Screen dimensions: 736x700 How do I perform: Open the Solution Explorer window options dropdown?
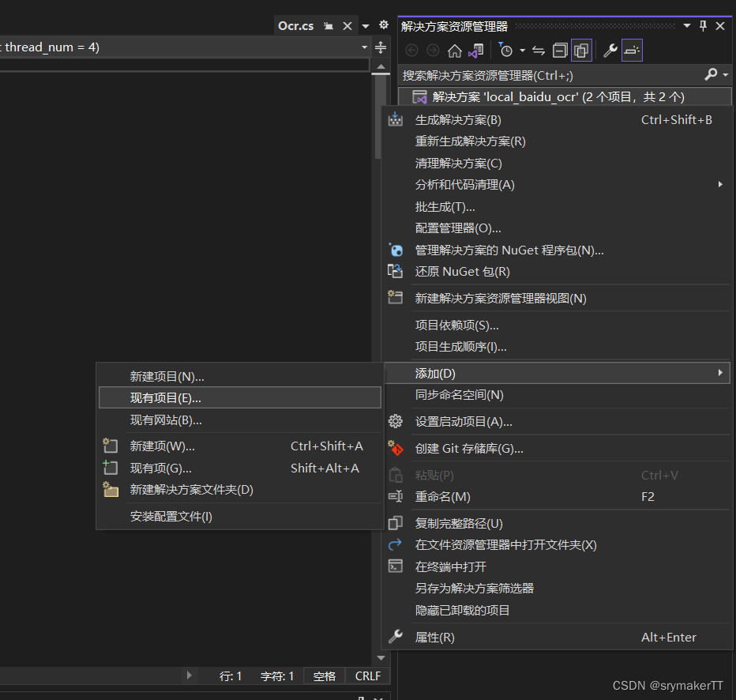tap(687, 26)
